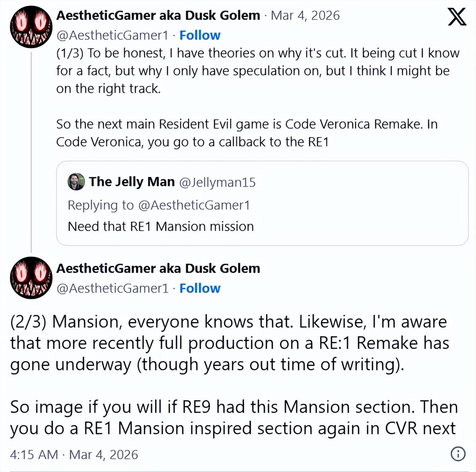Click "The Jelly Man" display name
Image resolution: width=476 pixels, height=472 pixels.
pyautogui.click(x=132, y=182)
